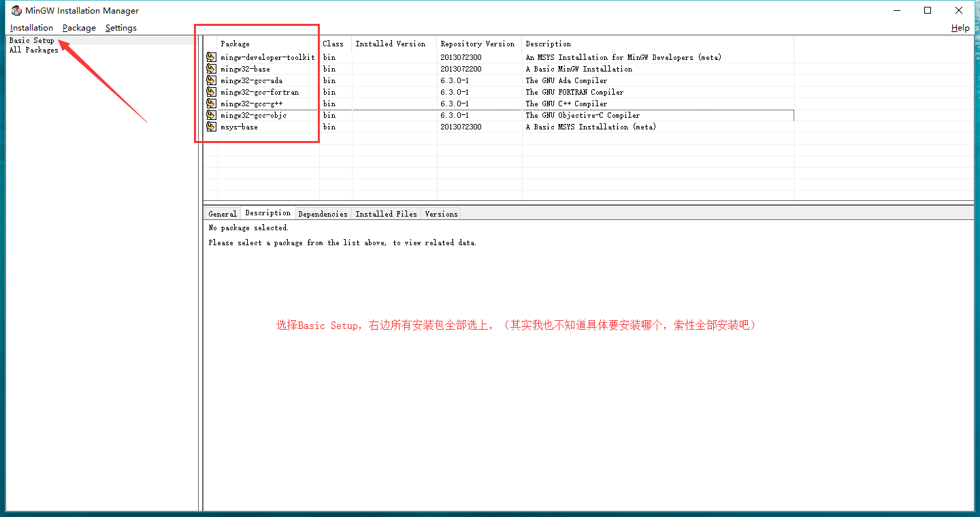980x517 pixels.
Task: Click the Installed Version column header
Action: click(395, 44)
